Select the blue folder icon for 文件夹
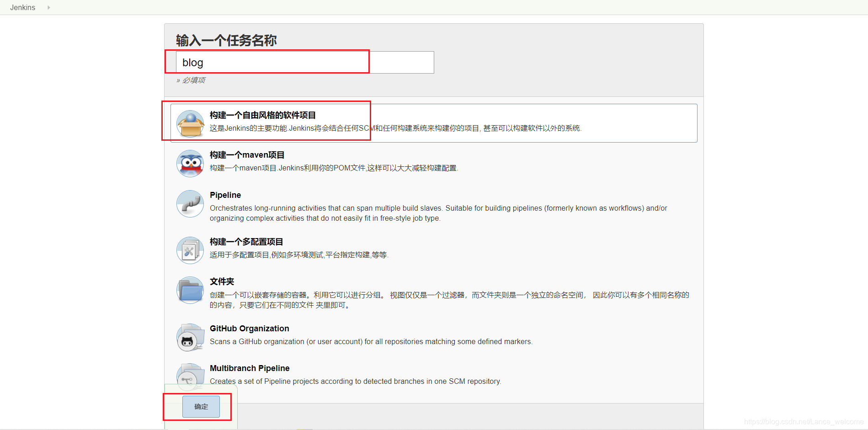This screenshot has width=868, height=430. 190,290
